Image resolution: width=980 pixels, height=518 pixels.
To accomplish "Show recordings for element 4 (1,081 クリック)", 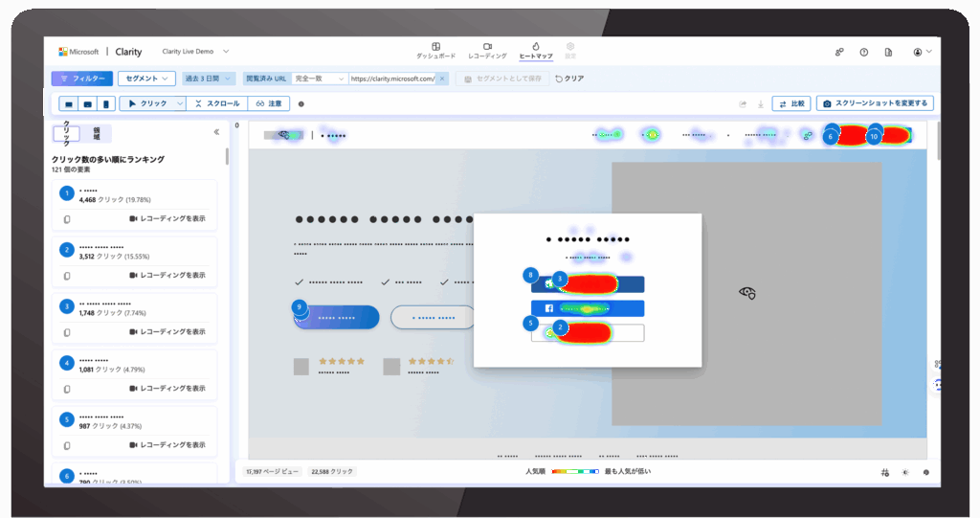I will [167, 389].
